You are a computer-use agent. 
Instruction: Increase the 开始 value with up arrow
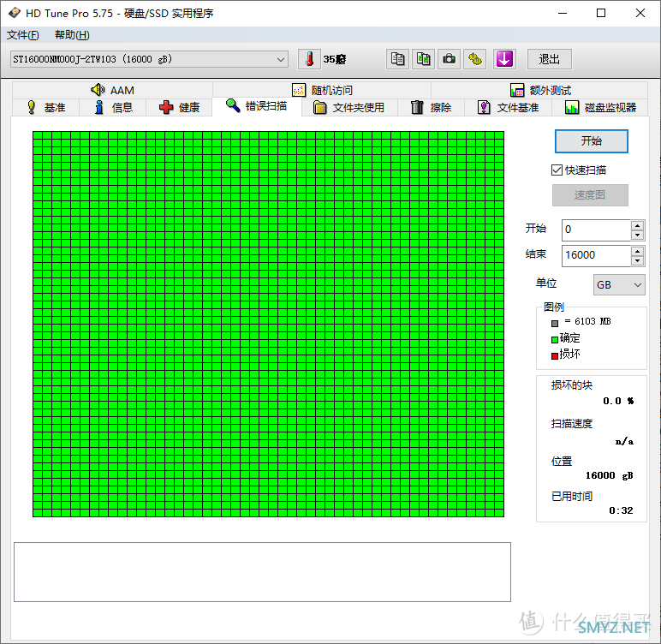coord(637,224)
